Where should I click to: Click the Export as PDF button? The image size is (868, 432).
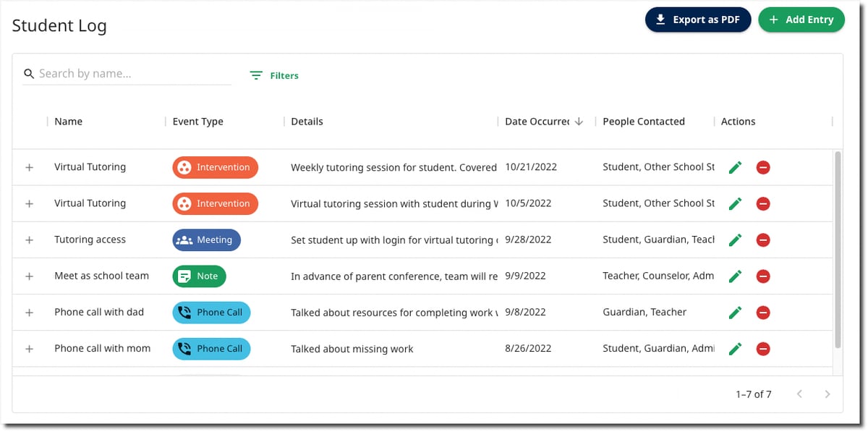click(697, 20)
